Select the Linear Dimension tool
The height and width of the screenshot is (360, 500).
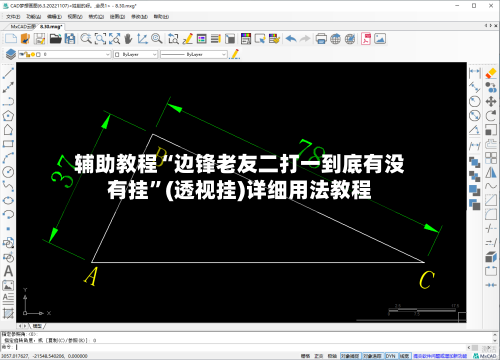(x=475, y=72)
